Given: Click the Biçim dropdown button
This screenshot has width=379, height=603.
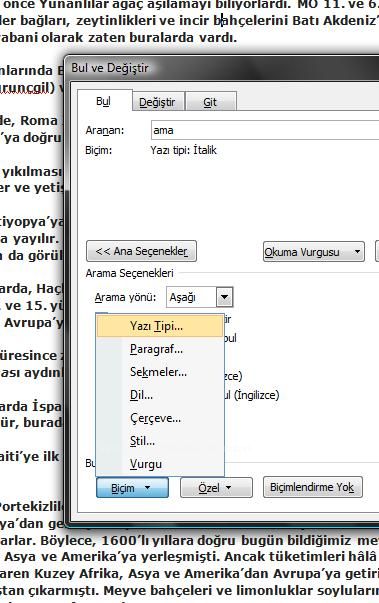Looking at the screenshot, I should pos(132,488).
